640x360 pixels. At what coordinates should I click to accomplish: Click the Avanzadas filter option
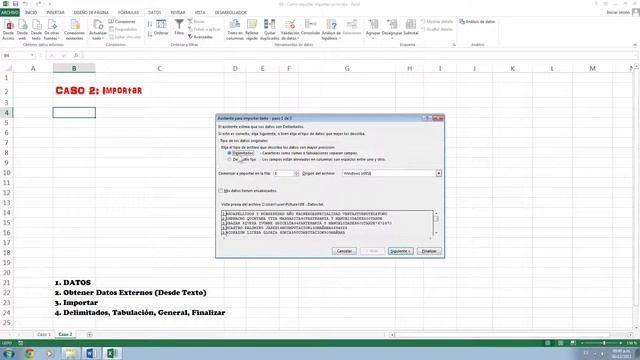tap(200, 37)
